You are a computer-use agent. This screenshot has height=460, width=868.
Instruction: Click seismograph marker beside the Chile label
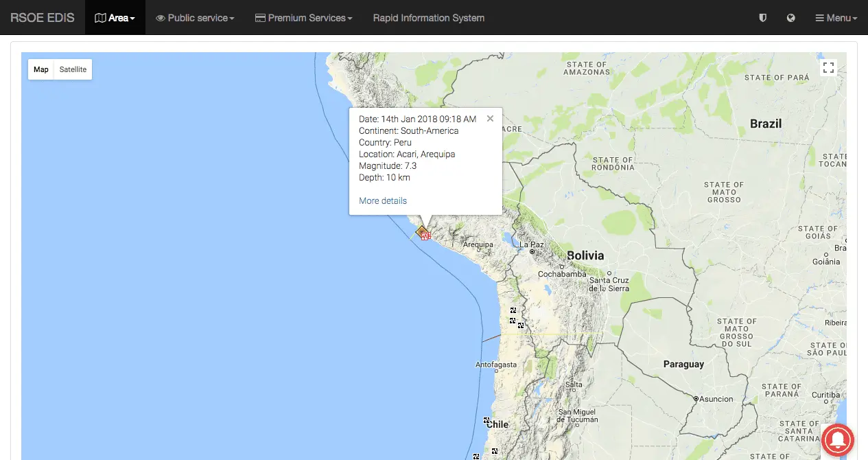(x=486, y=420)
